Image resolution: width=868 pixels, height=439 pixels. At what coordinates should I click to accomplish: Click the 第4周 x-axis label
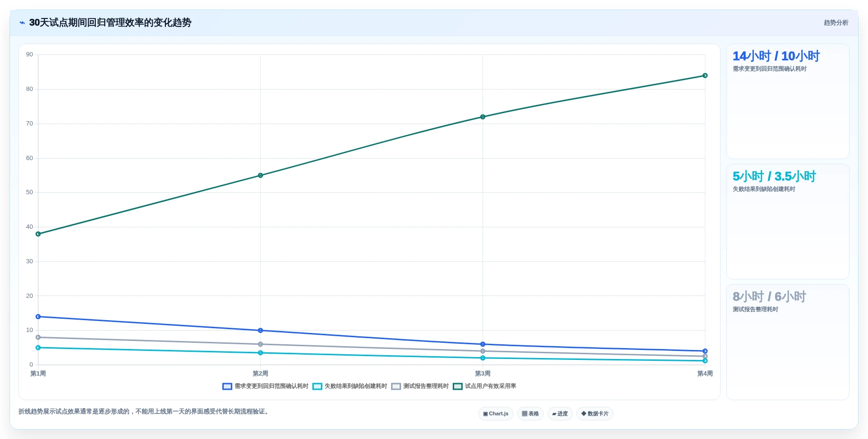705,374
